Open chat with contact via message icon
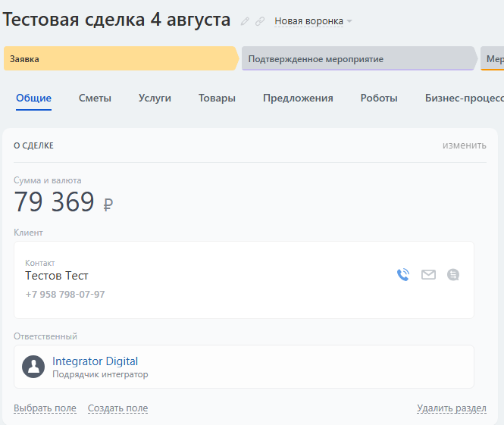 tap(453, 275)
